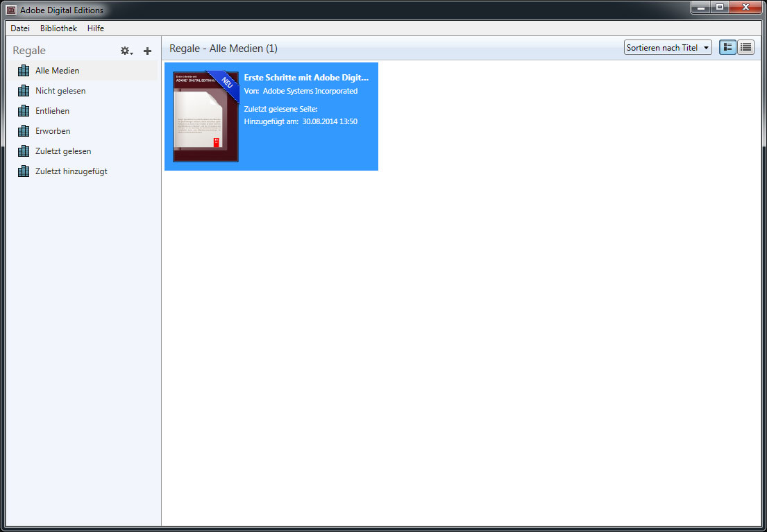Screen dimensions: 767x532
Task: Open the Datei menu
Action: 20,28
